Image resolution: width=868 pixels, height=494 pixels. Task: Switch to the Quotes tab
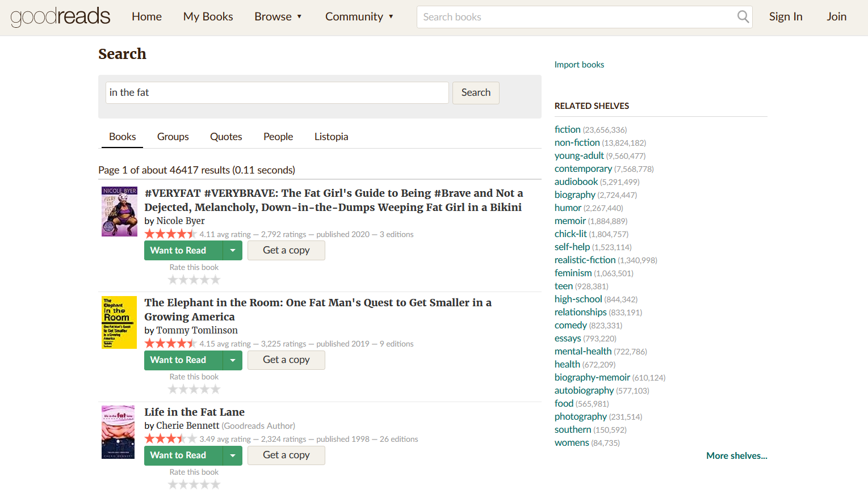[x=226, y=137]
